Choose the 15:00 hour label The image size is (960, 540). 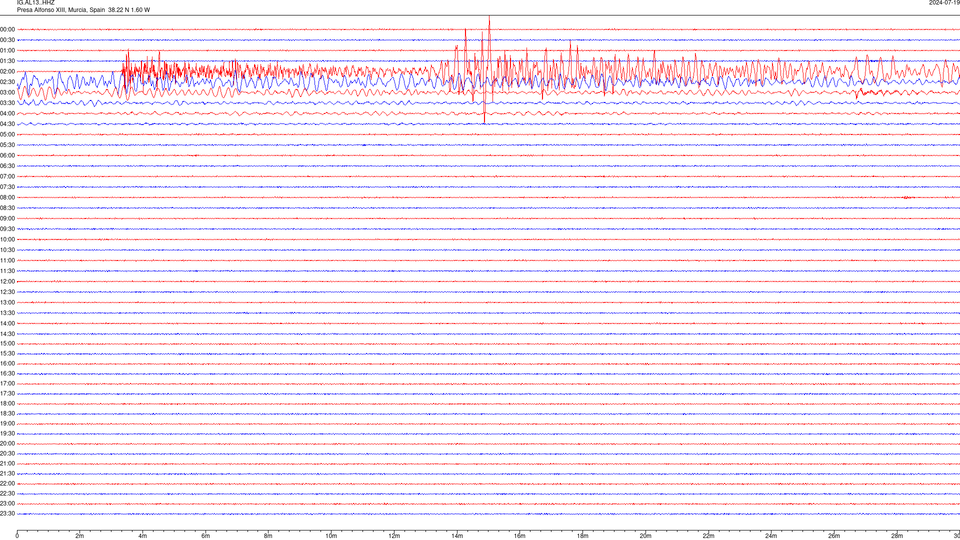pos(7,343)
